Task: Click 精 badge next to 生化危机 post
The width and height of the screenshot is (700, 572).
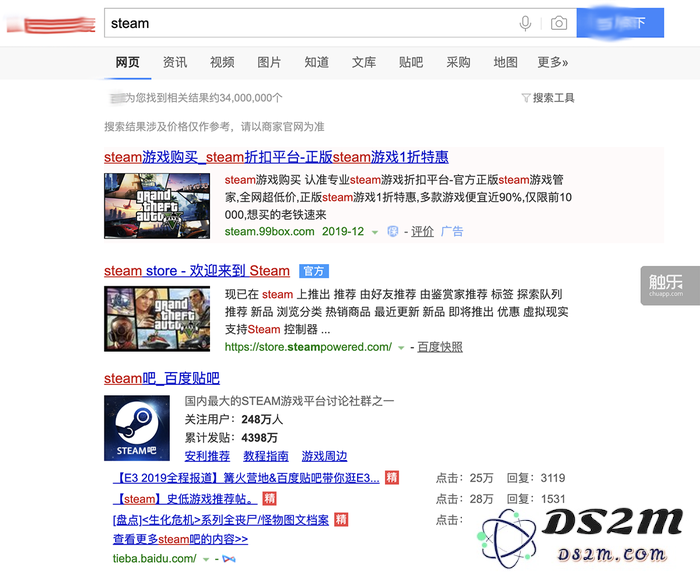Action: (341, 520)
